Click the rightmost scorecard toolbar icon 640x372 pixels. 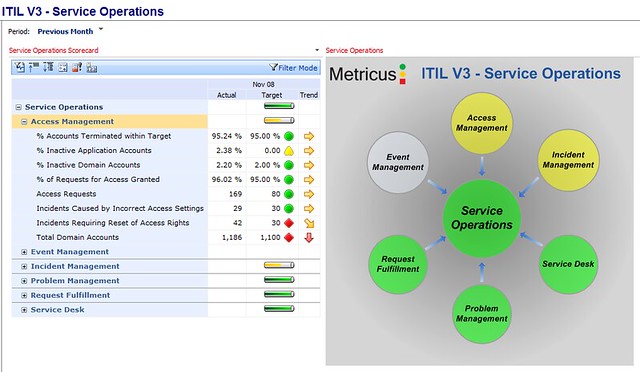[92, 67]
